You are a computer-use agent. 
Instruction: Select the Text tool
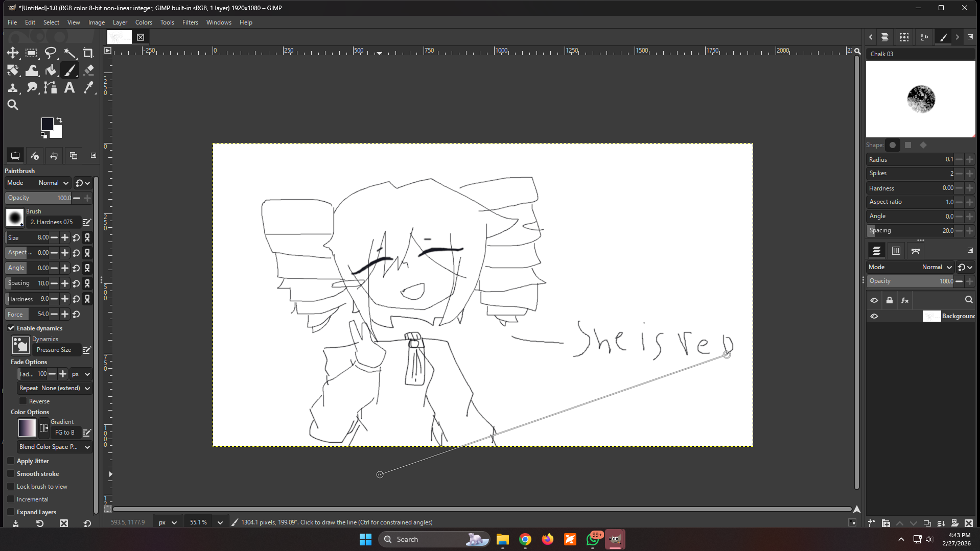click(x=69, y=88)
